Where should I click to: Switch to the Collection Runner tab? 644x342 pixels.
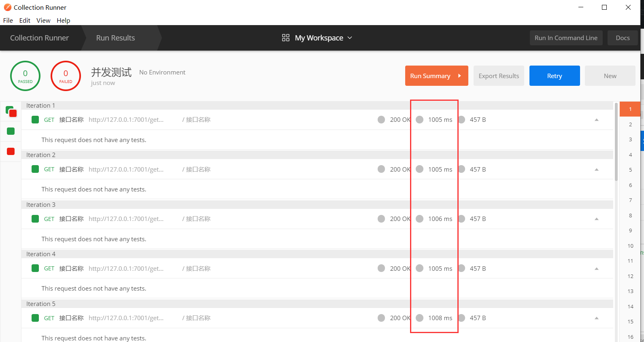point(40,38)
